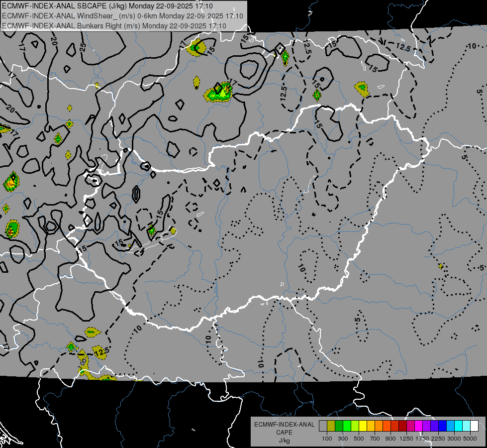Click the 12.5 contour label near bottom left
The height and width of the screenshot is (448, 487).
click(x=100, y=352)
